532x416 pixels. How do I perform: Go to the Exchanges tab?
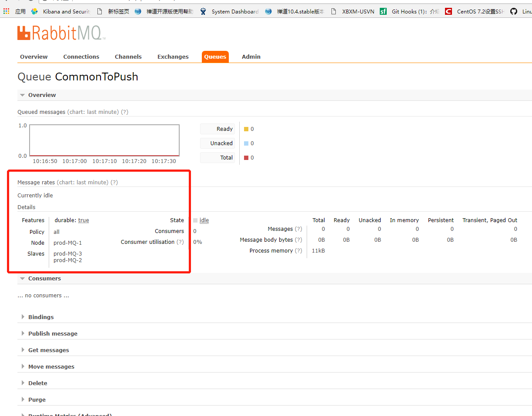point(173,57)
